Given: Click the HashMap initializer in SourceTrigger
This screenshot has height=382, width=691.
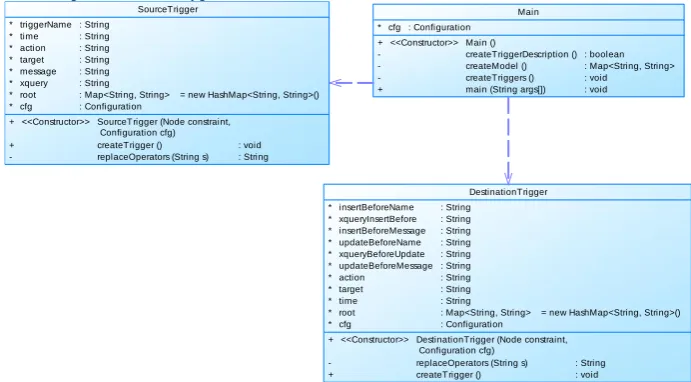Looking at the screenshot, I should [249, 95].
